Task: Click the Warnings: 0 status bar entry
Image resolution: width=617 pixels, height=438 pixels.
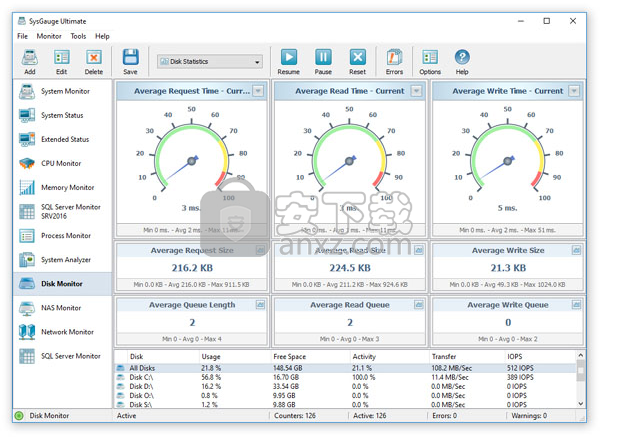Action: click(x=529, y=416)
